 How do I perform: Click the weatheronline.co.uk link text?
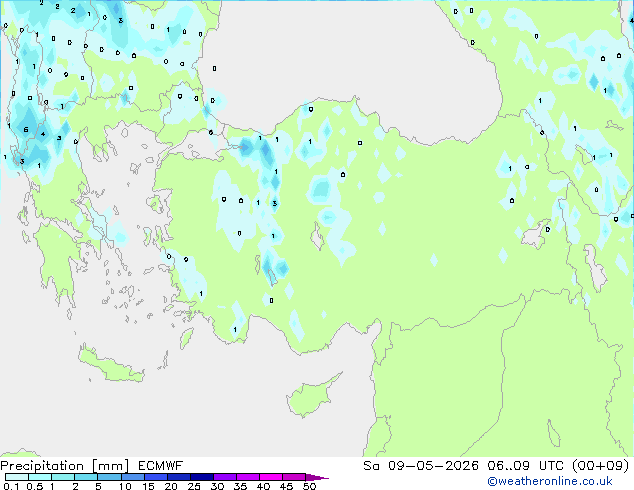pyautogui.click(x=550, y=481)
